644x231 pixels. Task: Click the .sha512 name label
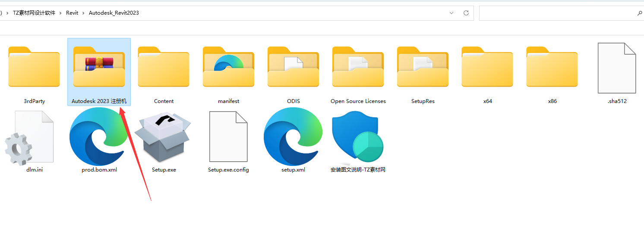pyautogui.click(x=617, y=101)
